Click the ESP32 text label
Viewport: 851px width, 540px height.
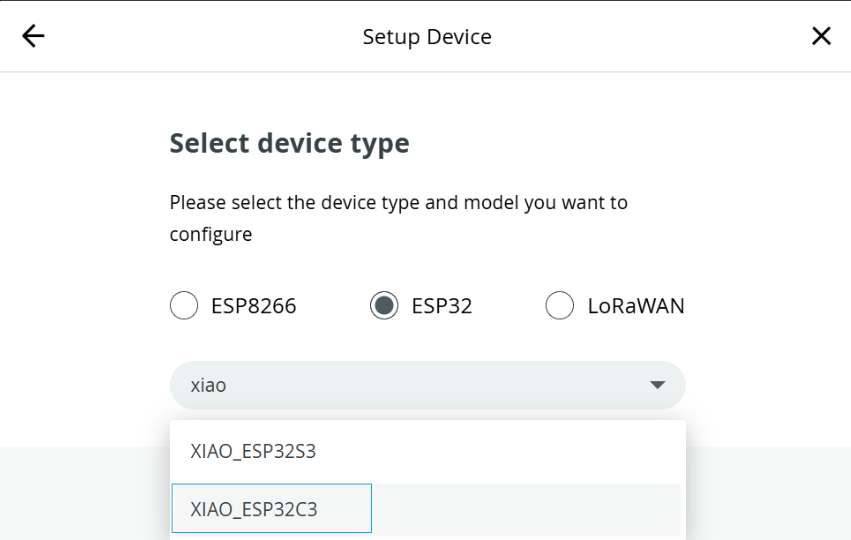(x=442, y=306)
